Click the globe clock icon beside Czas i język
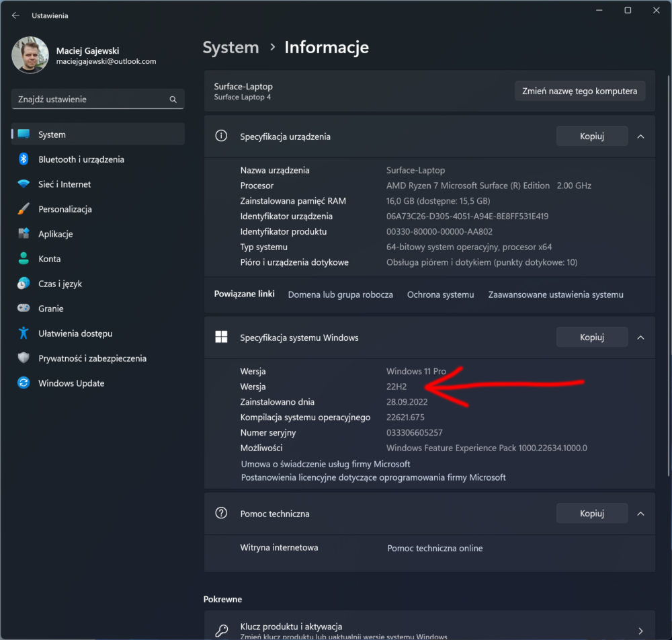Image resolution: width=672 pixels, height=640 pixels. (x=24, y=283)
